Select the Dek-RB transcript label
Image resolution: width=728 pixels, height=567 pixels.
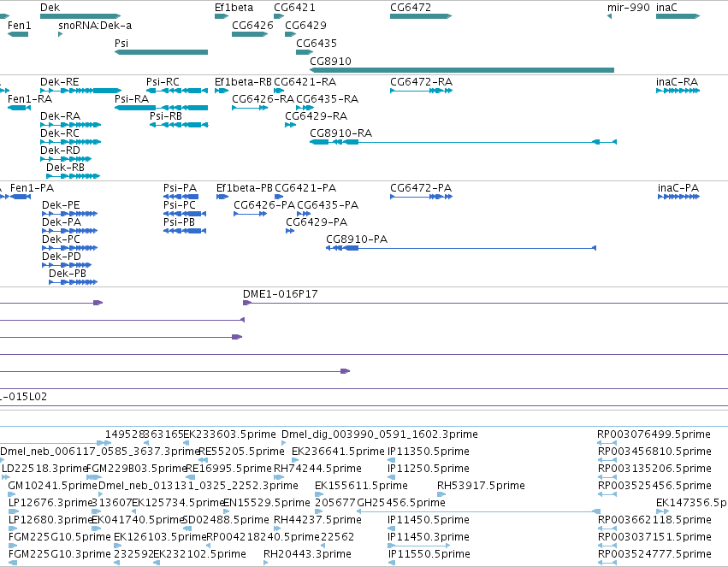(x=66, y=168)
